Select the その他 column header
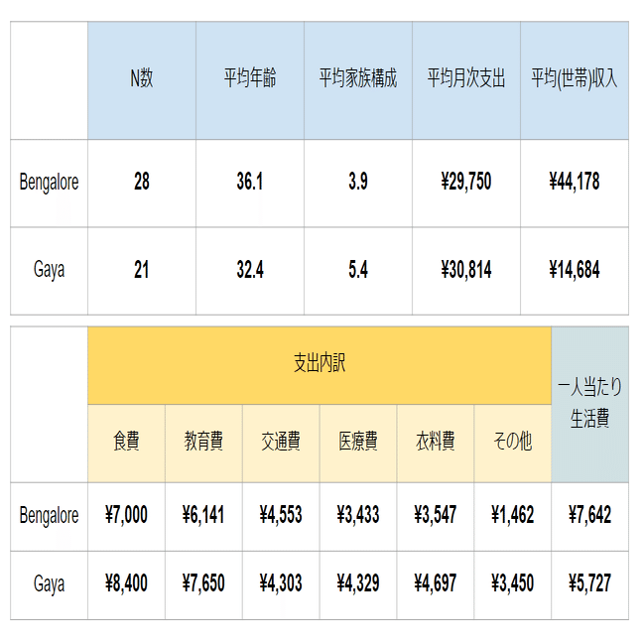 pyautogui.click(x=512, y=442)
